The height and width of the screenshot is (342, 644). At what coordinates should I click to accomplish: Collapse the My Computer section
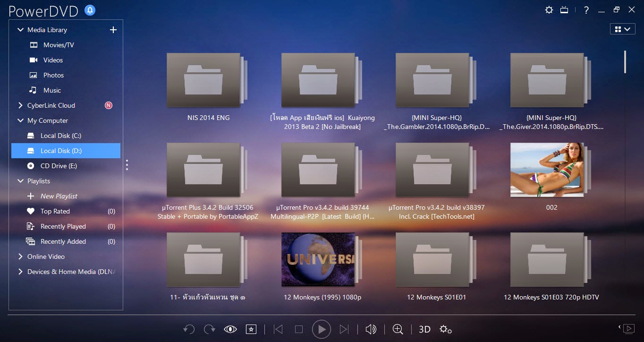[x=20, y=120]
